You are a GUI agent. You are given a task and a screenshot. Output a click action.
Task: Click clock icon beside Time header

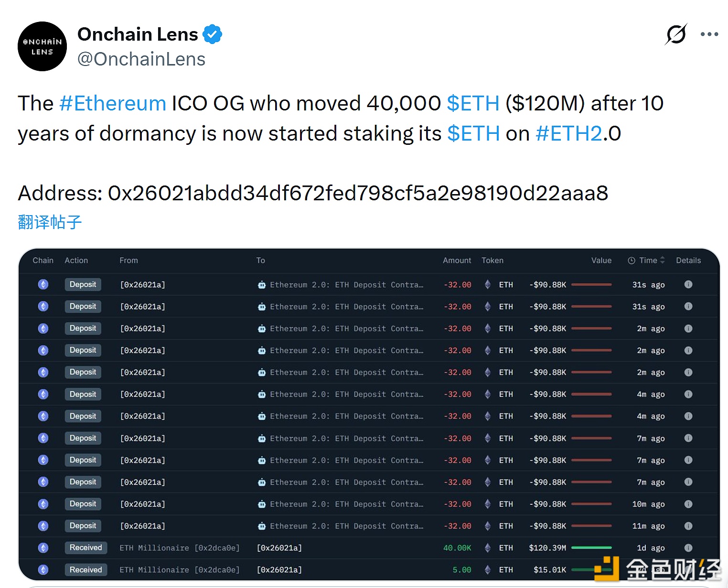(632, 261)
